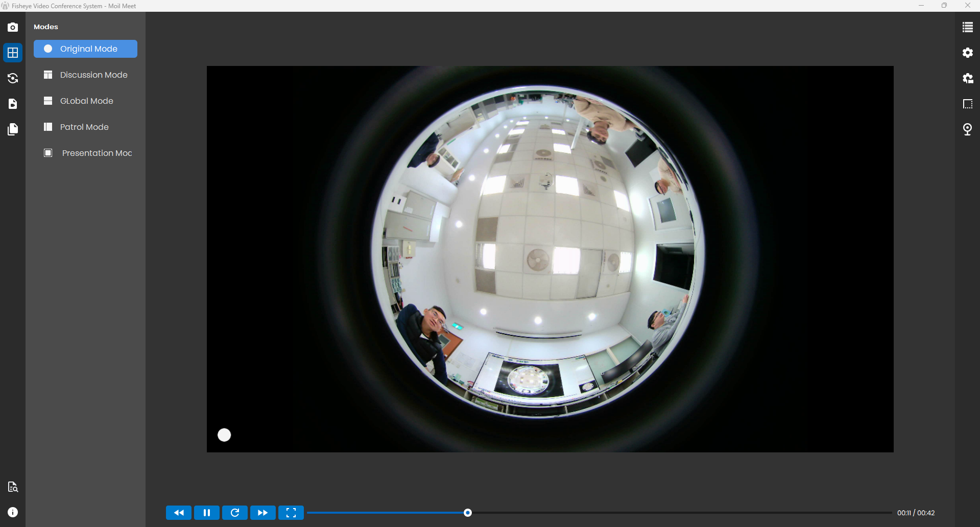The height and width of the screenshot is (527, 980).
Task: Activate Patrol Mode
Action: [x=85, y=127]
